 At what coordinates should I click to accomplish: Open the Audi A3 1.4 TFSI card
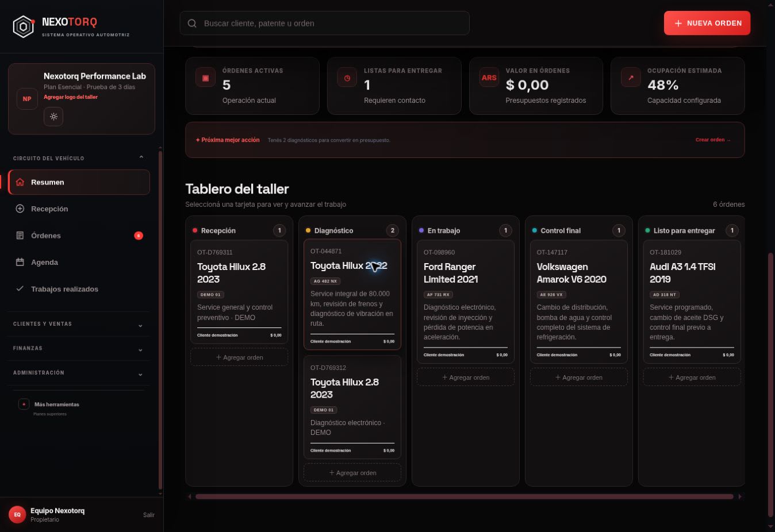(692, 302)
